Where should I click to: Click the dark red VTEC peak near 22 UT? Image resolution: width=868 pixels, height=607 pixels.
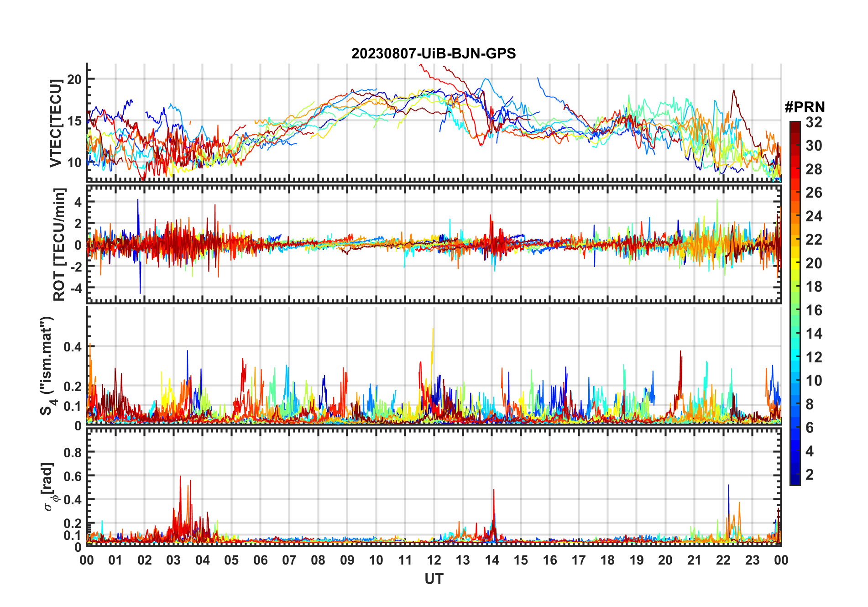(733, 91)
